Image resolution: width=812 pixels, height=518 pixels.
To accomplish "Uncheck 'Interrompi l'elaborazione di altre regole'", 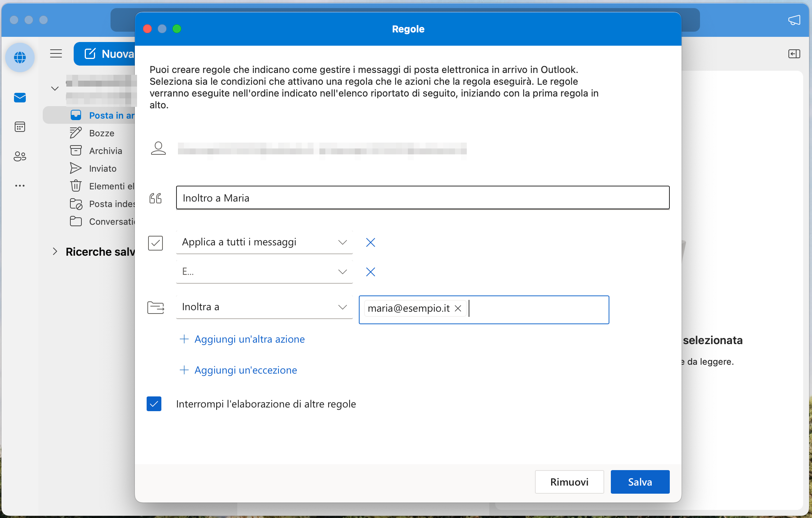I will click(154, 404).
